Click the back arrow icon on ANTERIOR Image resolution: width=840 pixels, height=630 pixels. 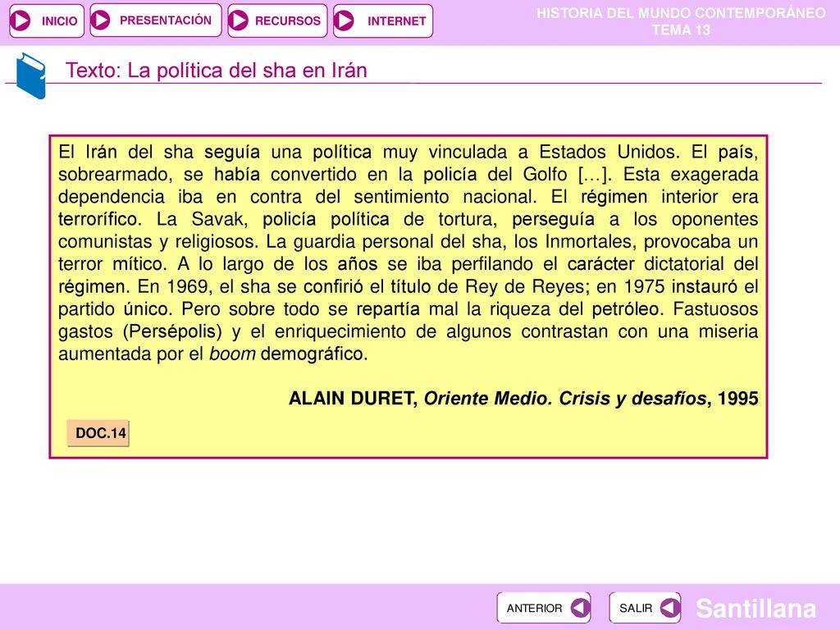pos(580,608)
